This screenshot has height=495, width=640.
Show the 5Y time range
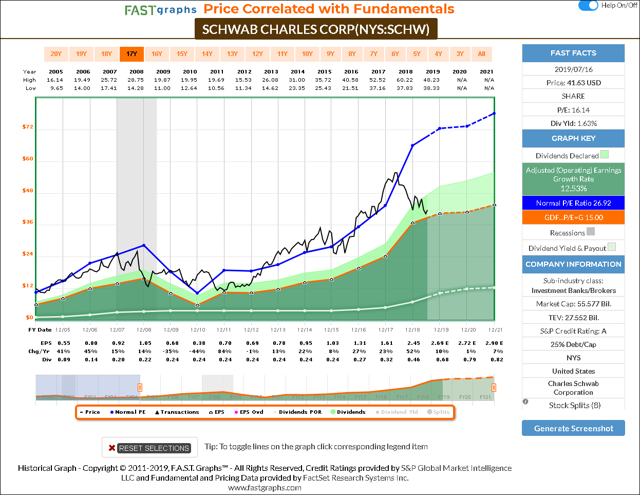pos(417,54)
